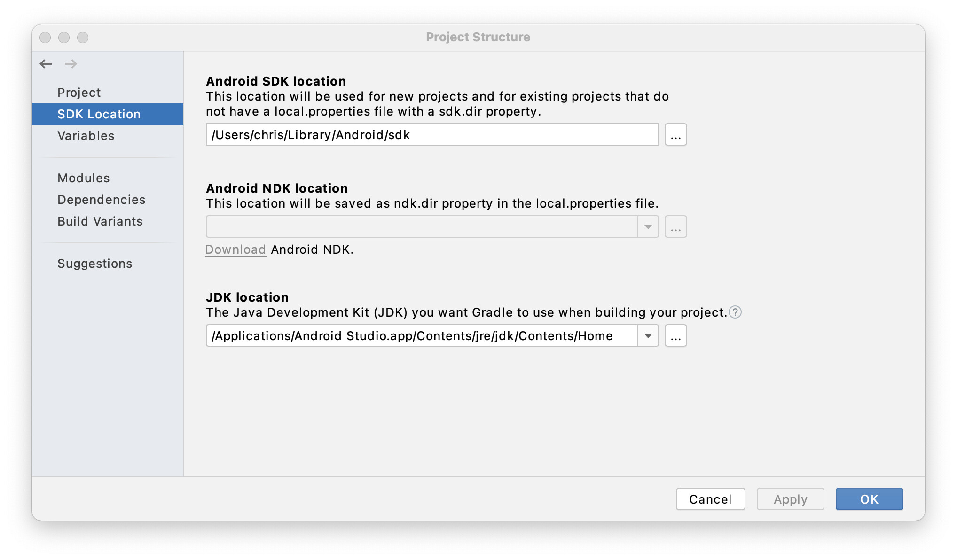This screenshot has height=560, width=957.
Task: Go to Build Variants section
Action: click(100, 221)
